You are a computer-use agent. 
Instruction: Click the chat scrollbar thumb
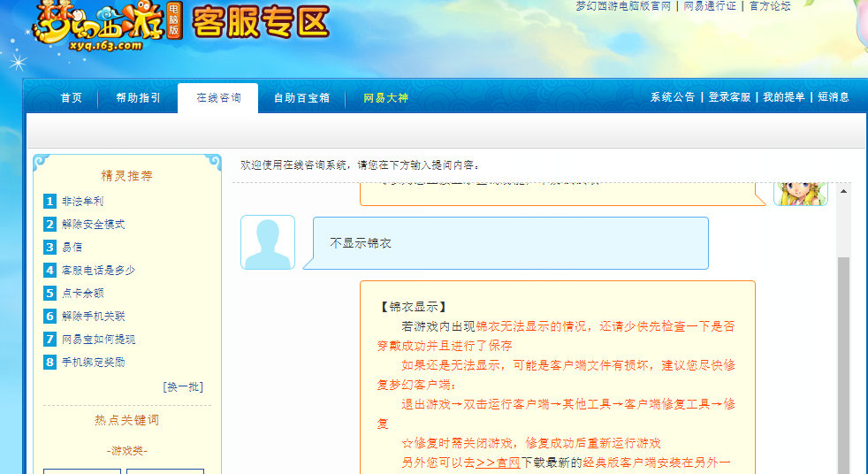pos(843,365)
